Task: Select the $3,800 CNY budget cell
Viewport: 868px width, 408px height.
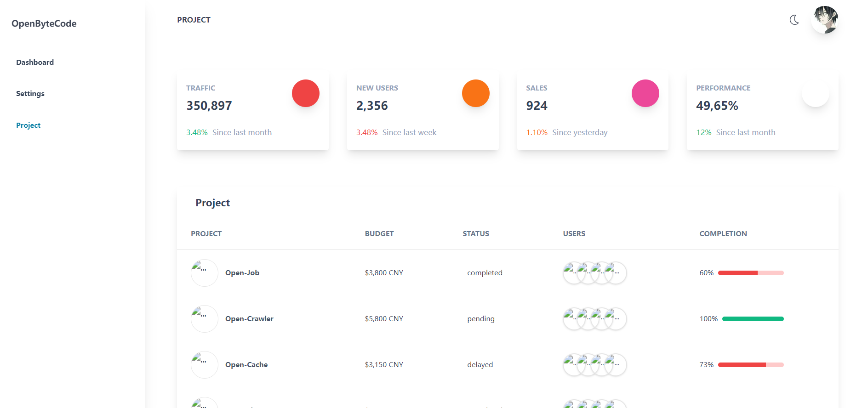Action: pos(384,273)
